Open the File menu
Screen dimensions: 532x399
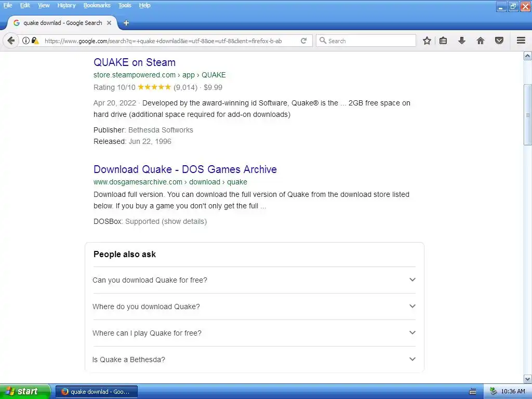pyautogui.click(x=8, y=5)
